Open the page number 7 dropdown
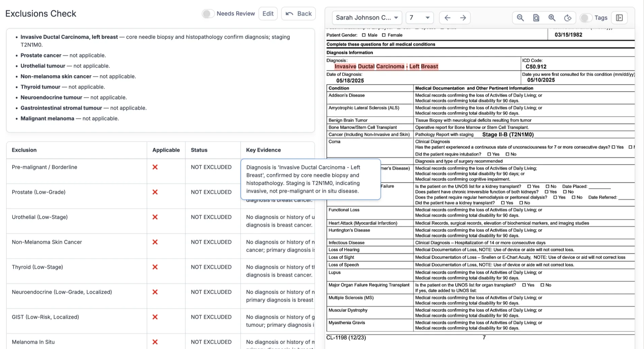The width and height of the screenshot is (644, 349). click(x=420, y=18)
